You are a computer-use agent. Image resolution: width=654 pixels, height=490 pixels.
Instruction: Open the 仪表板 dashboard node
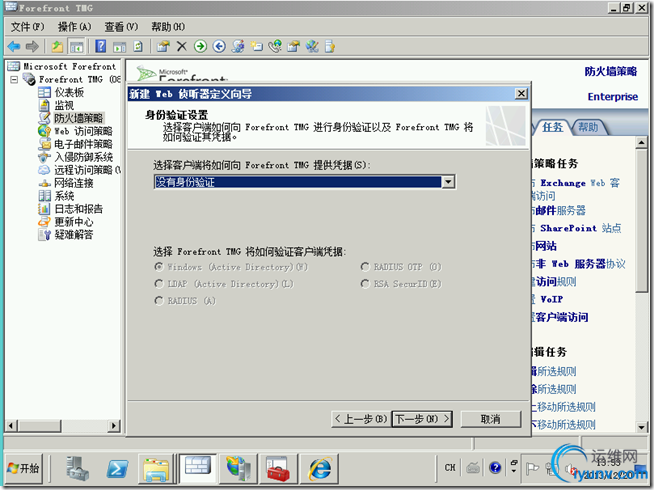(x=69, y=92)
